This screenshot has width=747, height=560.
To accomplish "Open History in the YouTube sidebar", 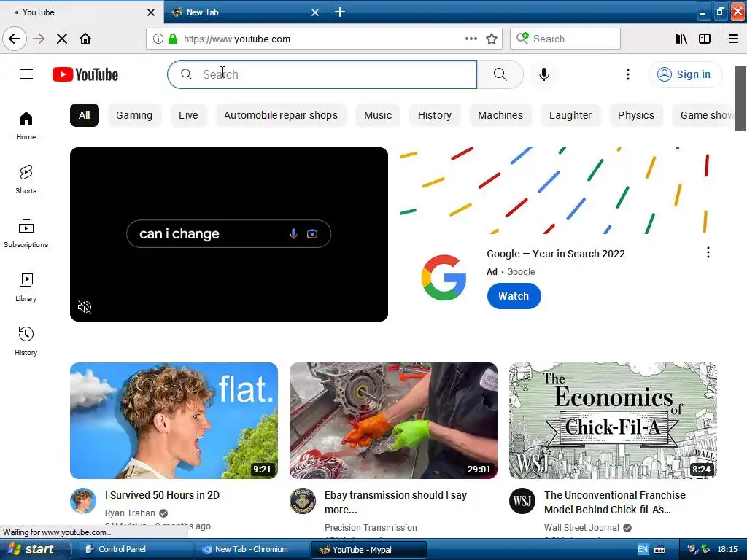I will tap(26, 341).
